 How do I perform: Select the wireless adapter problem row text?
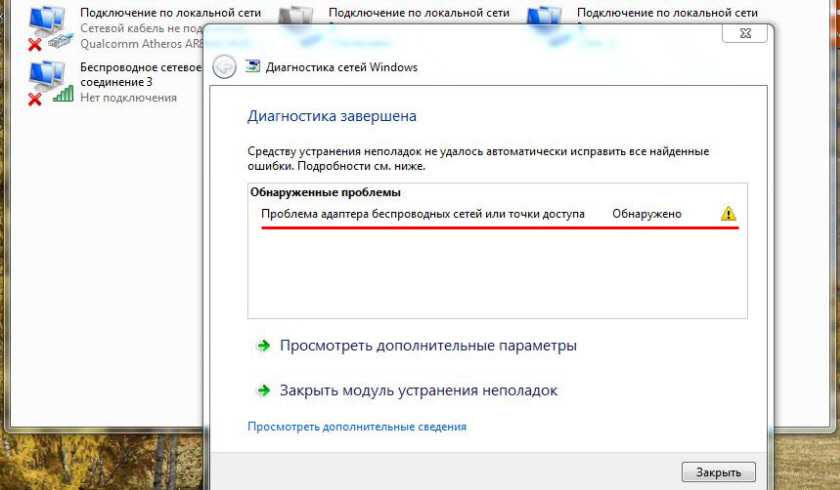point(422,214)
